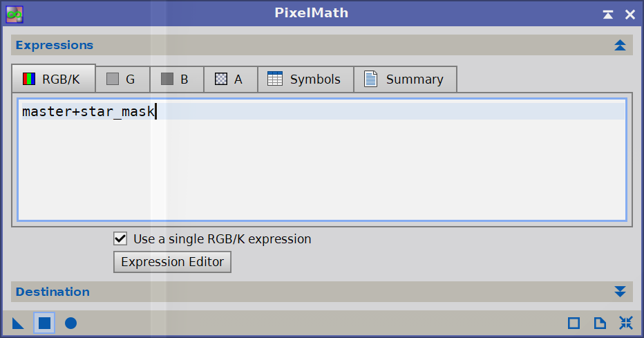Shade the window using title bar arrow
The height and width of the screenshot is (338, 644).
click(607, 14)
